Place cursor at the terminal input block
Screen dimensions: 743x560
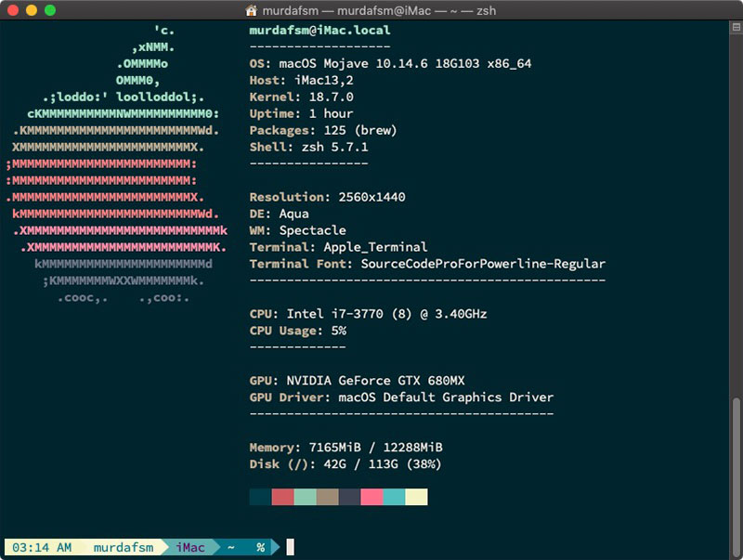point(290,547)
